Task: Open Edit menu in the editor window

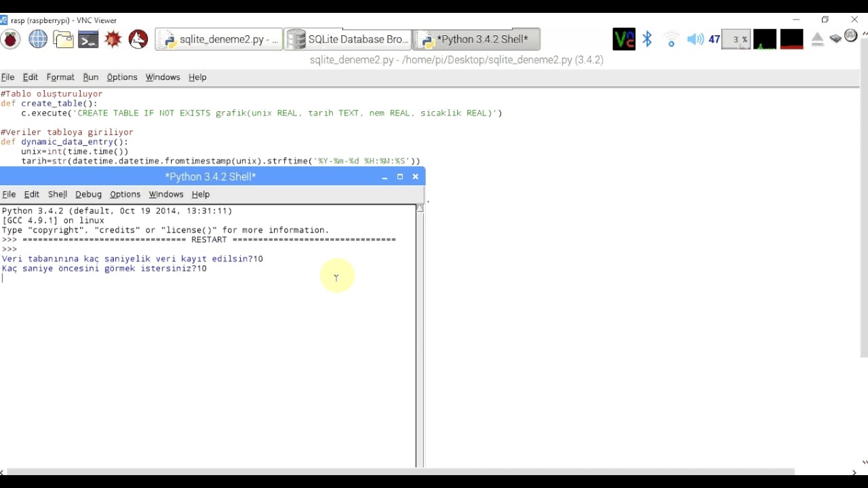Action: (31, 77)
